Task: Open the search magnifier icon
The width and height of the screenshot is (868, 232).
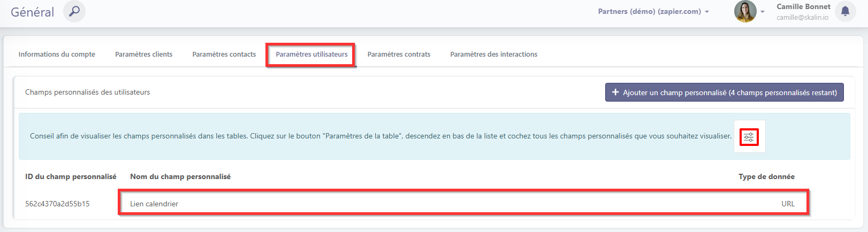Action: coord(74,11)
